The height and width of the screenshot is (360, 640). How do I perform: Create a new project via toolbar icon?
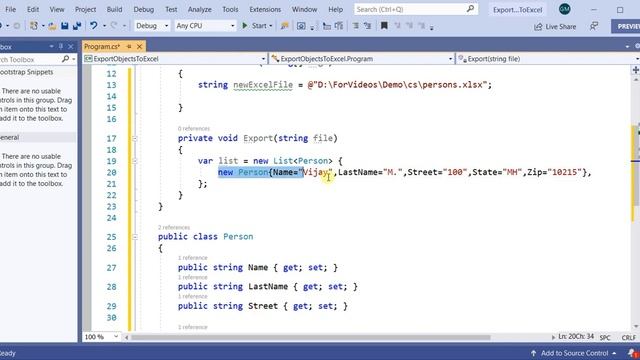[x=34, y=26]
